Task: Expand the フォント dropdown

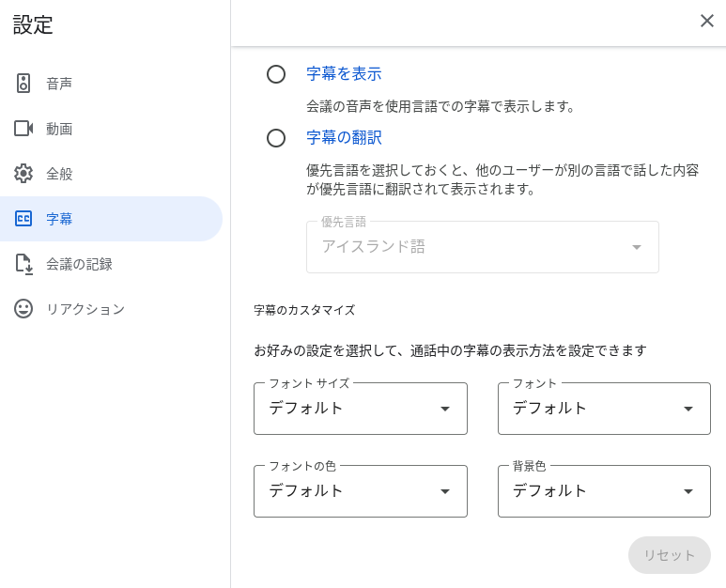Action: point(604,409)
